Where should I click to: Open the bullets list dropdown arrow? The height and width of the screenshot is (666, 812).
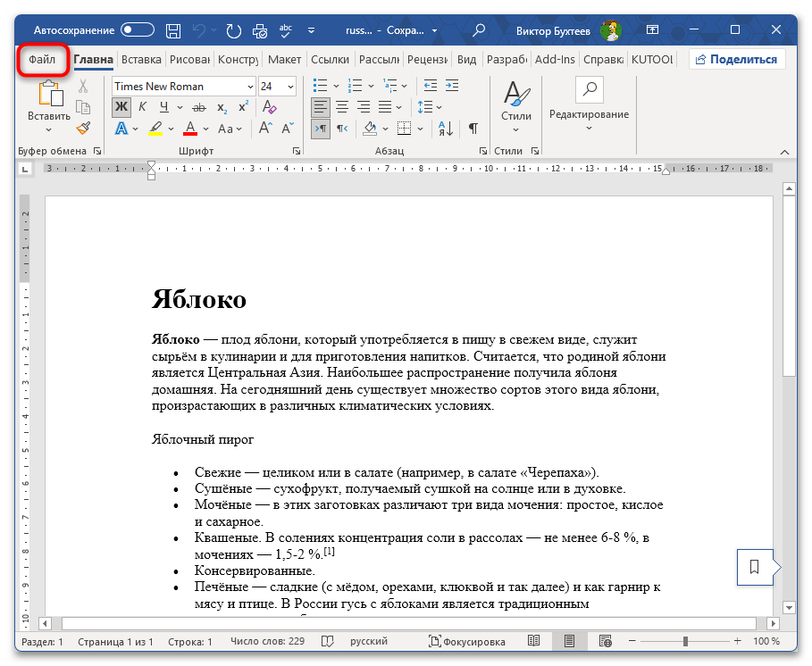(x=336, y=84)
